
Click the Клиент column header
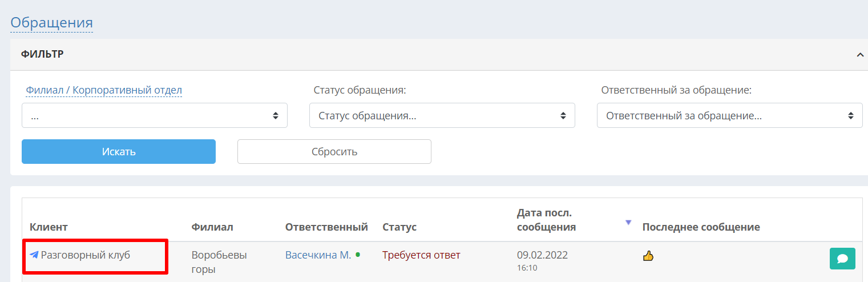49,227
